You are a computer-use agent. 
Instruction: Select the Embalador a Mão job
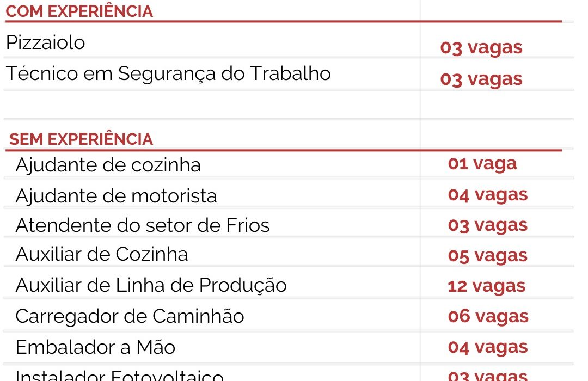coord(96,347)
